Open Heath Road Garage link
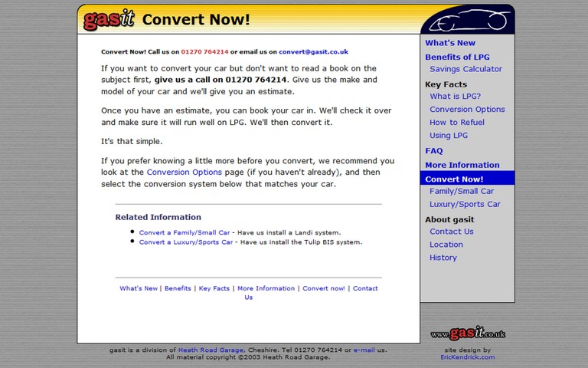This screenshot has height=368, width=588. click(x=211, y=350)
